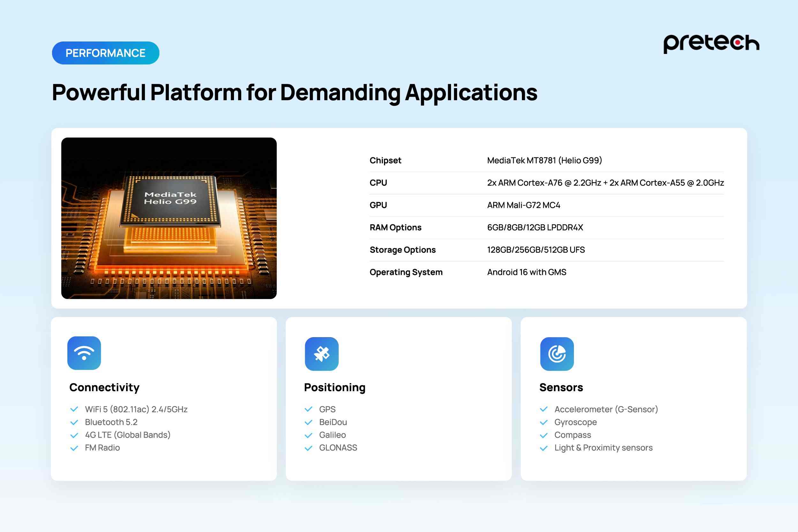Screen dimensions: 798x532
Task: Click the checkmark beside GPS
Action: tap(308, 409)
